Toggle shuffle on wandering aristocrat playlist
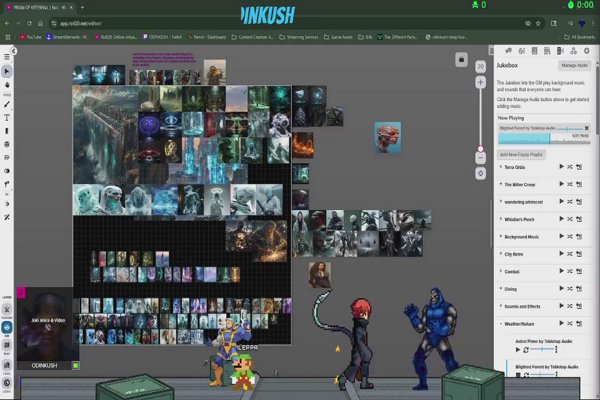Image resolution: width=600 pixels, height=400 pixels. [570, 202]
